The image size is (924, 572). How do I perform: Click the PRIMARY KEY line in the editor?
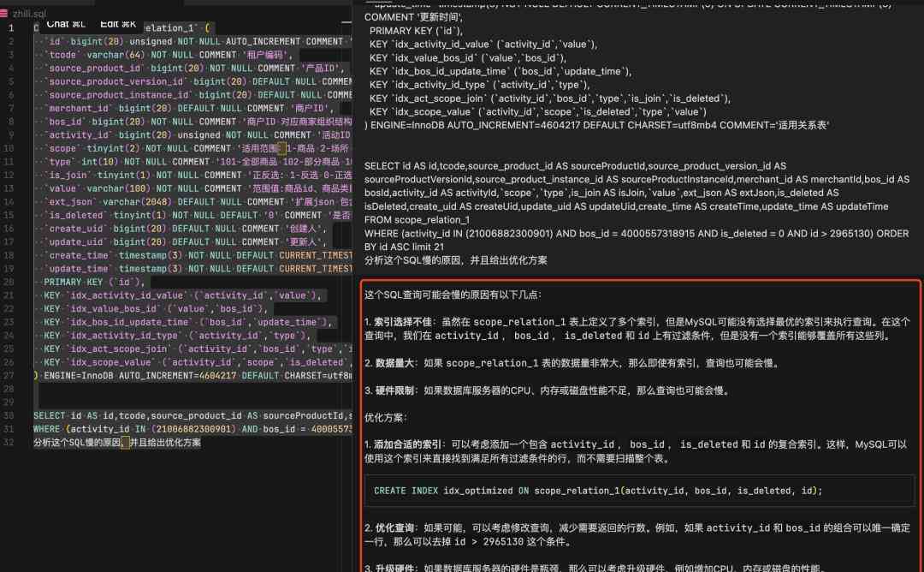click(x=94, y=282)
